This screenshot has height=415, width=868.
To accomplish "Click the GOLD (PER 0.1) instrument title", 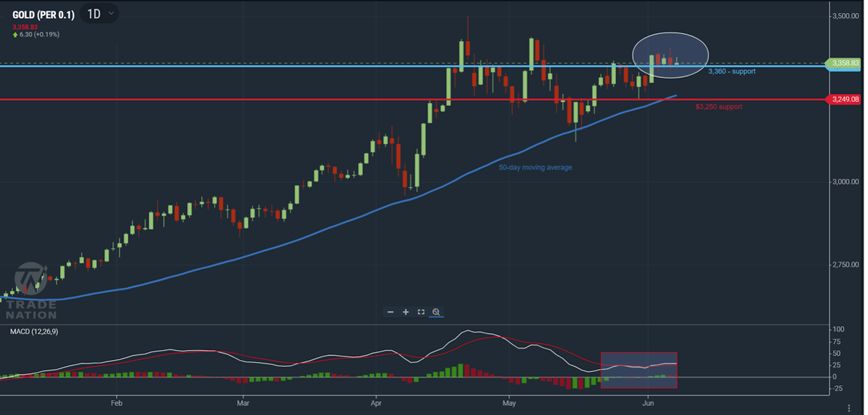I will point(43,15).
